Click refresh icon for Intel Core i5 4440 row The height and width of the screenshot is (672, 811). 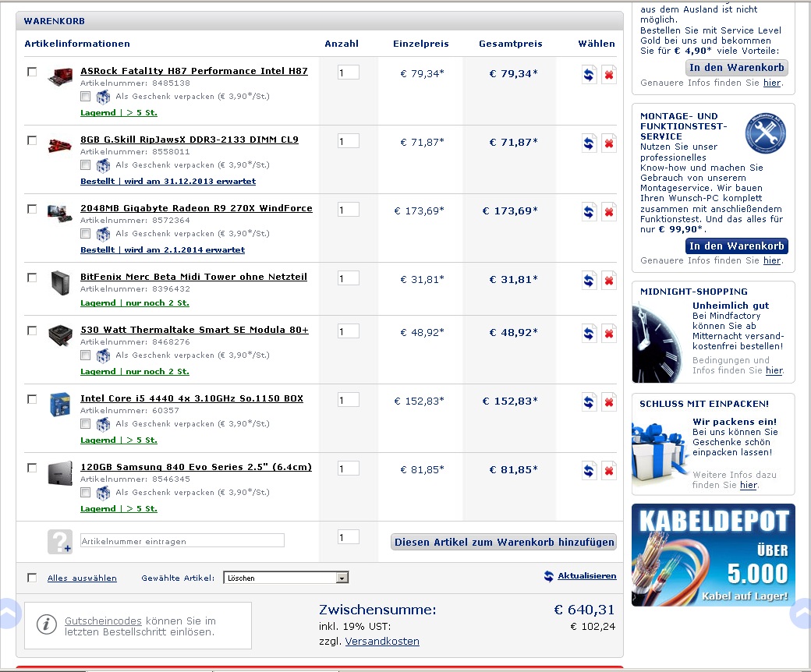point(589,402)
